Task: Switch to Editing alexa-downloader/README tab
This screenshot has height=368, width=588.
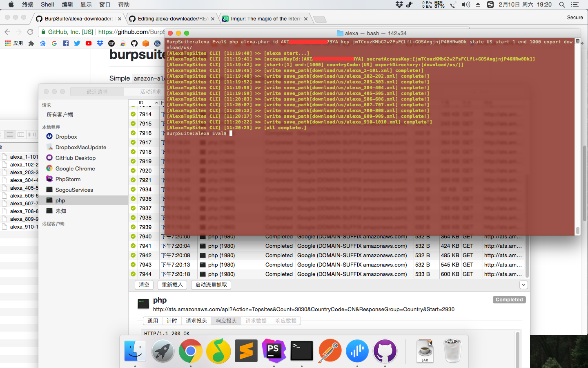Action: [173, 18]
